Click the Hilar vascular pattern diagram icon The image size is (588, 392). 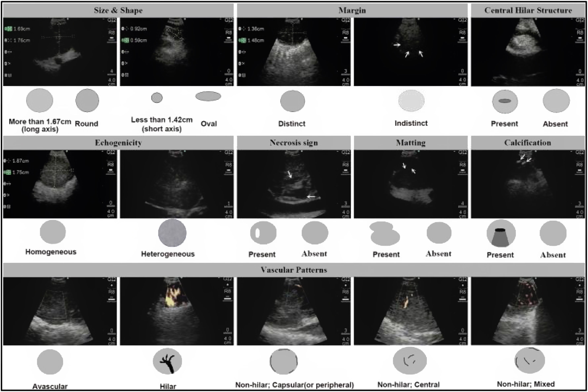(x=167, y=361)
